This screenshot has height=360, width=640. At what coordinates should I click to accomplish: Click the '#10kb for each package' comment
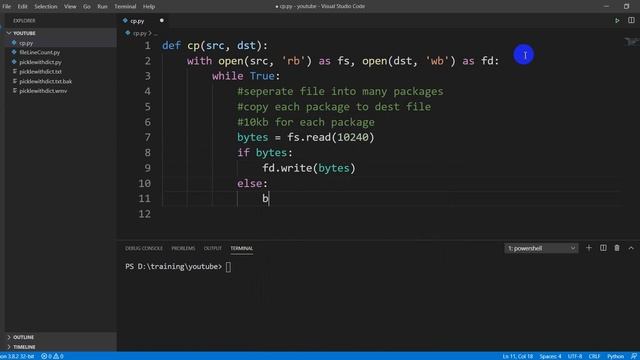coord(306,122)
